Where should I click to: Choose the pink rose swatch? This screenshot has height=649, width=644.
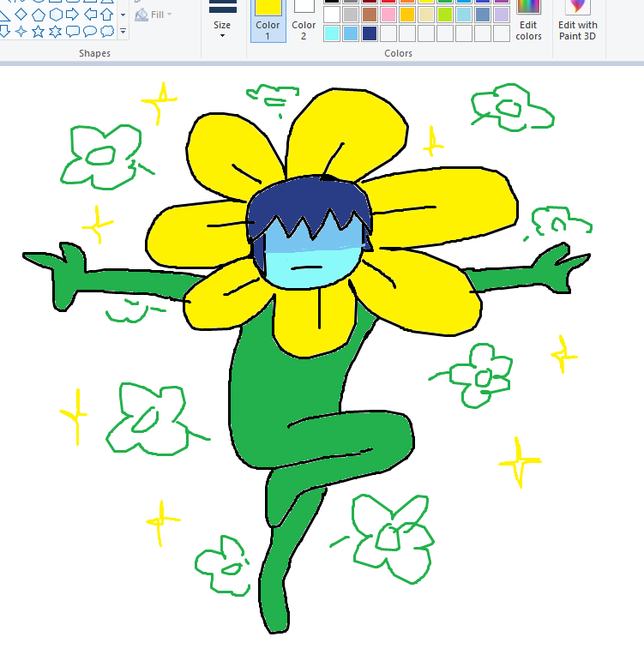pyautogui.click(x=388, y=15)
